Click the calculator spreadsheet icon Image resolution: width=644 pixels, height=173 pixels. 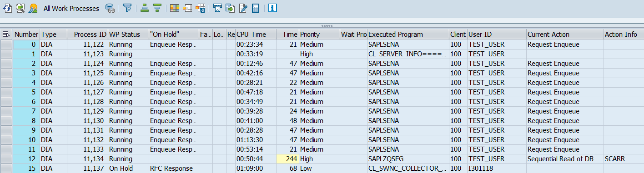click(256, 8)
